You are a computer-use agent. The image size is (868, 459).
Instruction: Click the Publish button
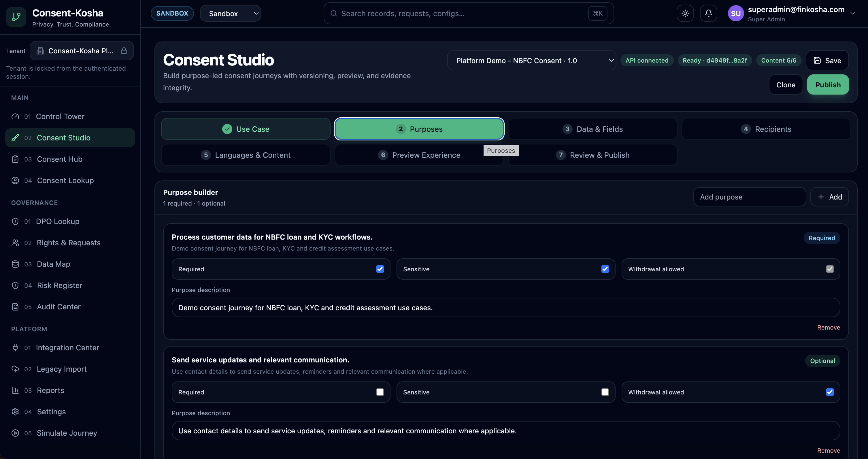828,84
